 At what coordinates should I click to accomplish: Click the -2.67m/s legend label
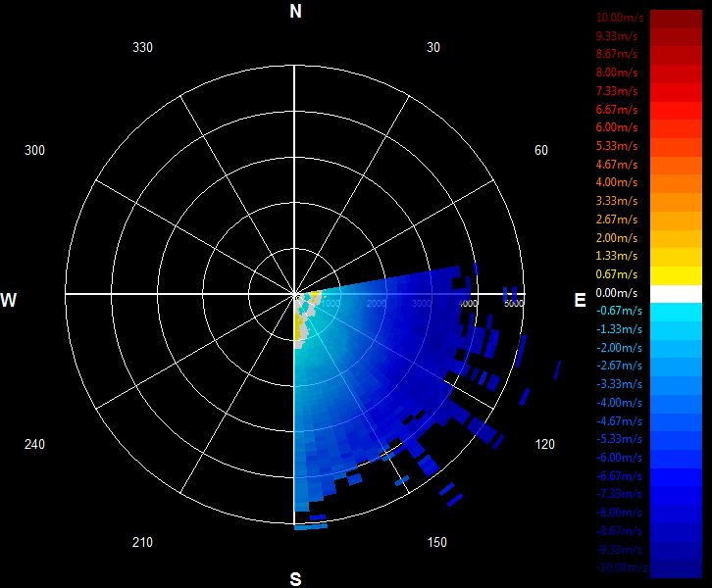619,366
